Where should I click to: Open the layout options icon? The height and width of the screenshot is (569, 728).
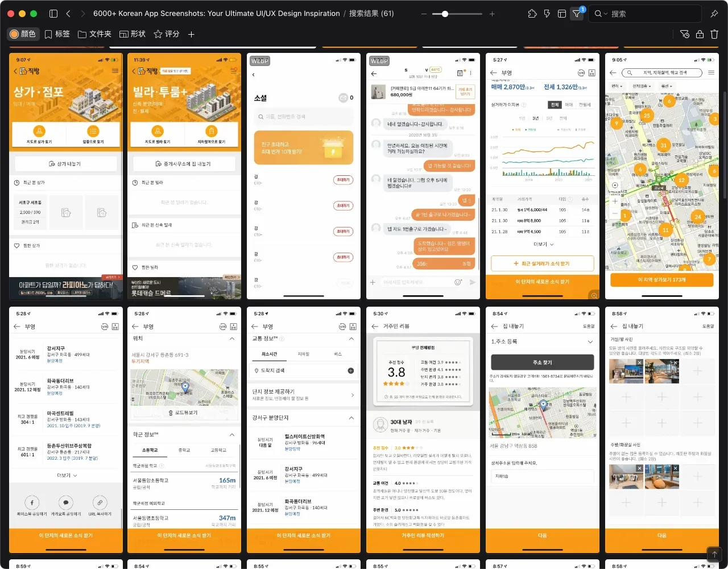pyautogui.click(x=562, y=14)
